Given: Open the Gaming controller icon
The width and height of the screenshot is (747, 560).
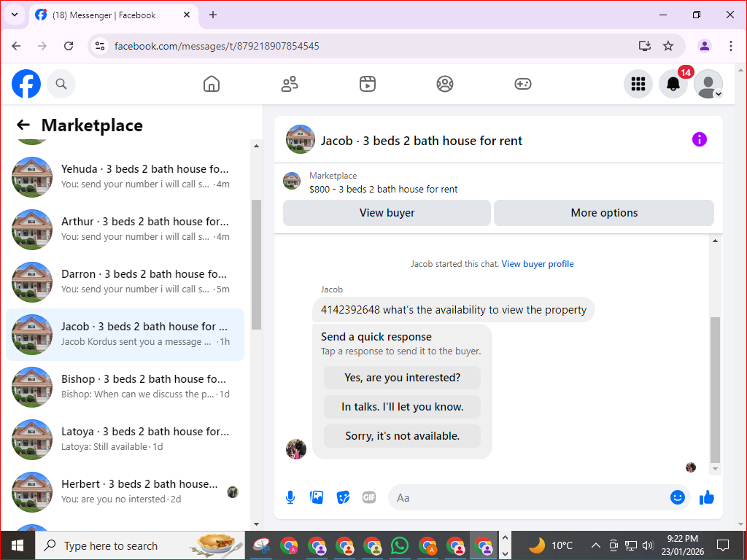Looking at the screenshot, I should (523, 84).
